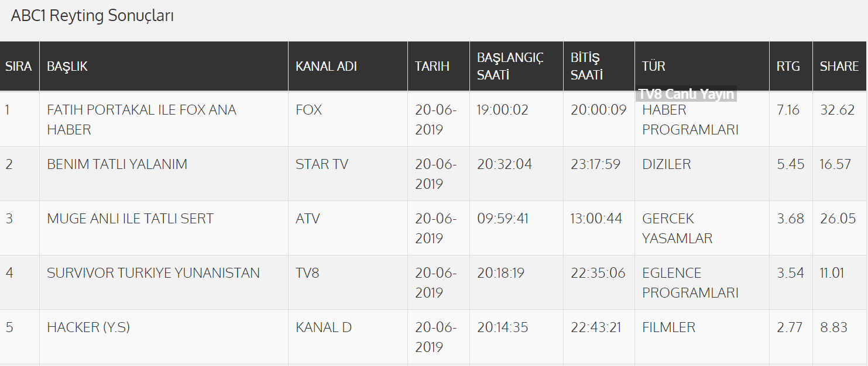Screen dimensions: 868x366
Task: Click the SIRA column header
Action: (19, 66)
